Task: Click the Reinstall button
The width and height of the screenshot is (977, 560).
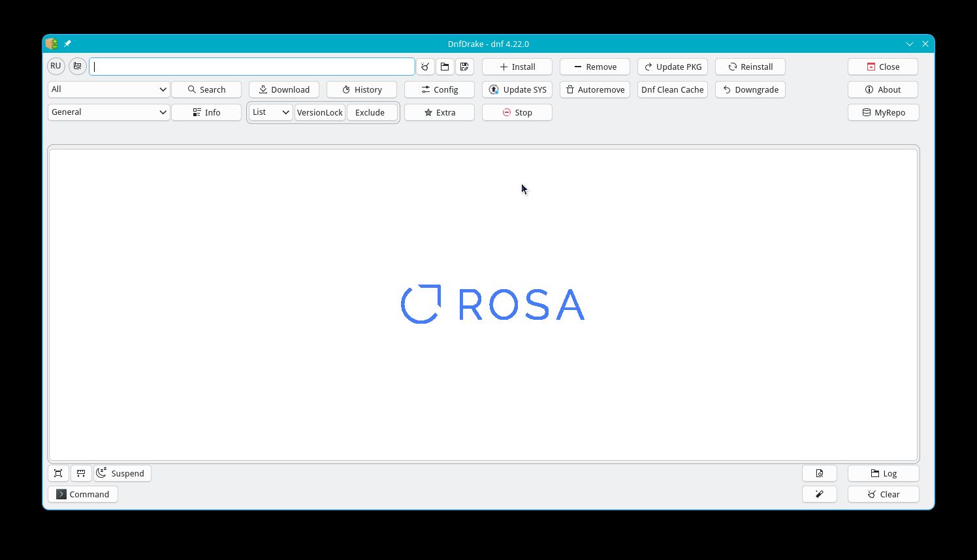Action: point(750,67)
